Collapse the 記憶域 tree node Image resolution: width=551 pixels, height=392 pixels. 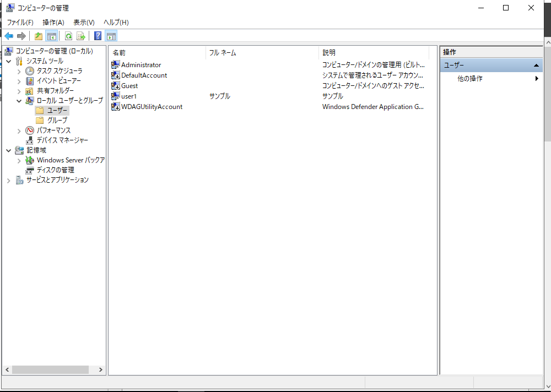[x=9, y=150]
